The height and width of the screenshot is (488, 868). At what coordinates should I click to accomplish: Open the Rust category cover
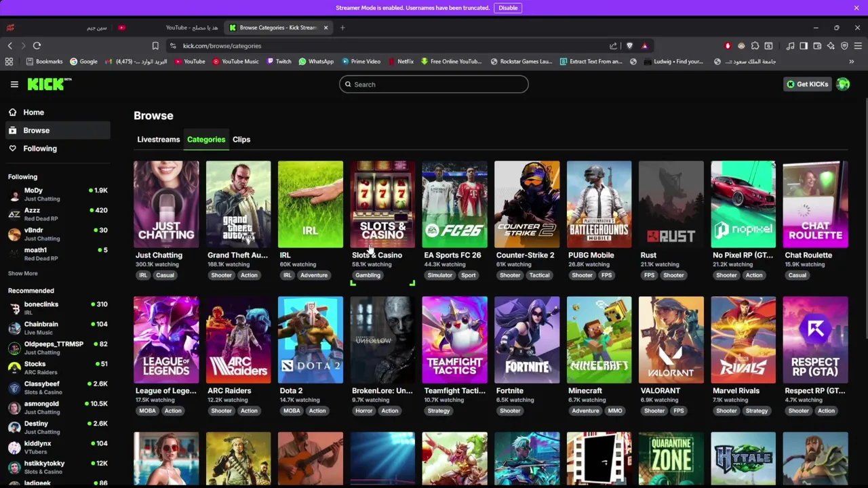671,204
